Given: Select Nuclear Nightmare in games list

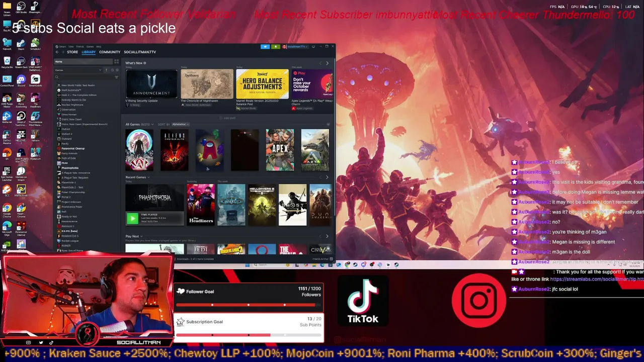Looking at the screenshot, I should coord(72,105).
